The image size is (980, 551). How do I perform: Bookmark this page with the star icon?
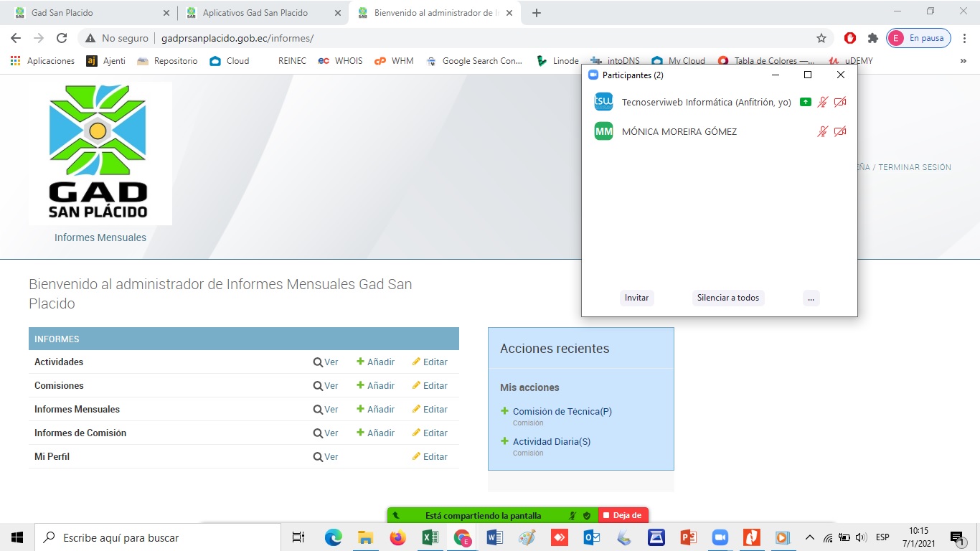pos(821,38)
